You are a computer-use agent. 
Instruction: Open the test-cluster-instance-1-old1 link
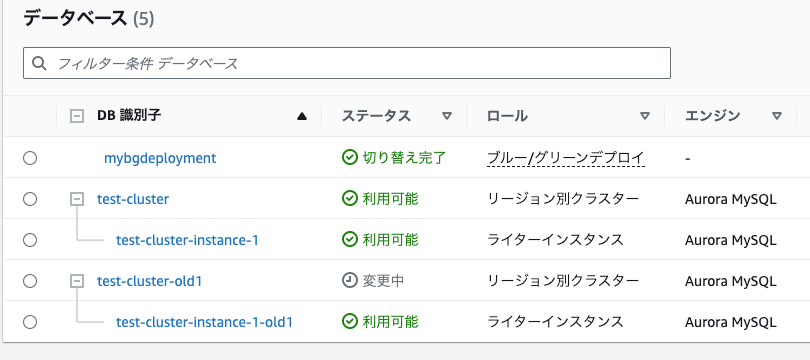pos(205,322)
